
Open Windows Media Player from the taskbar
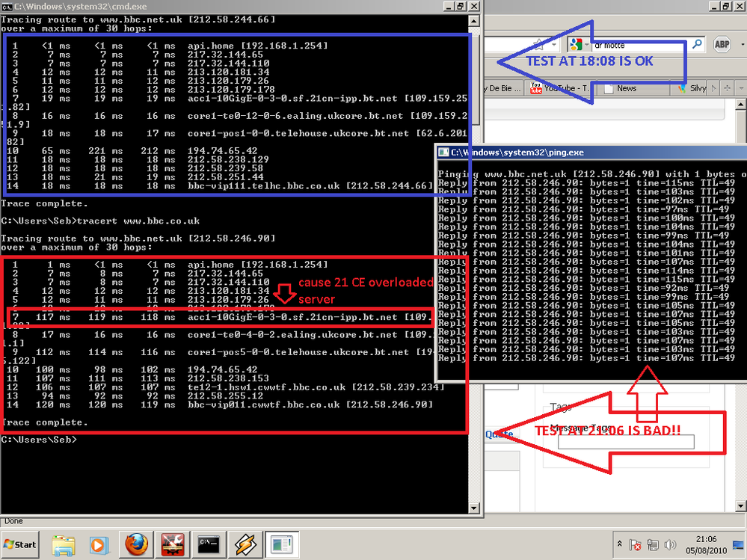(98, 544)
